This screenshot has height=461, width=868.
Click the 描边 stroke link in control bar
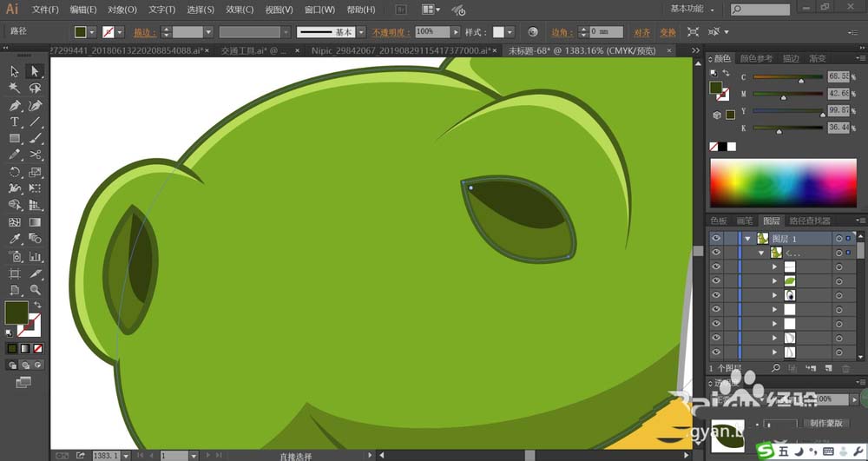coord(144,32)
